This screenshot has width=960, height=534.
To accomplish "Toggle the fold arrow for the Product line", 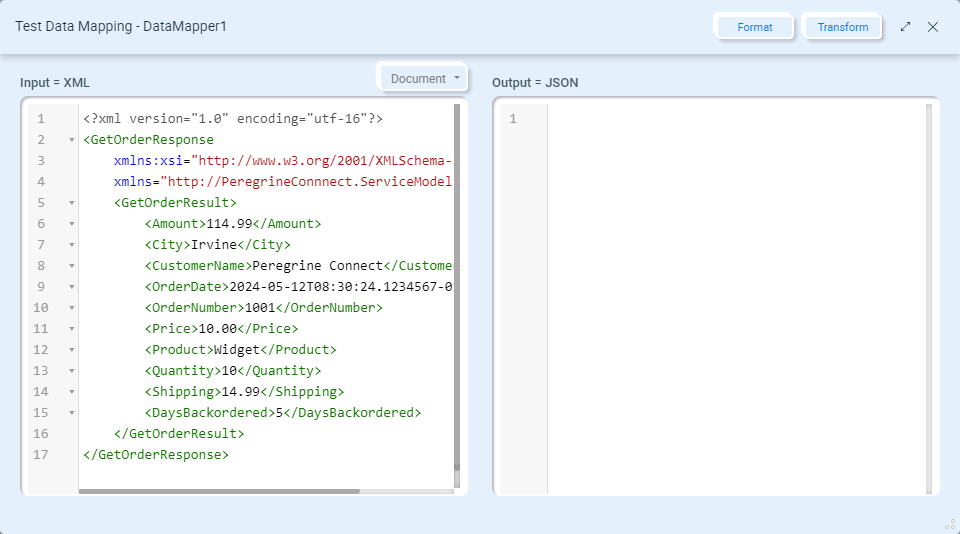I will coord(72,350).
